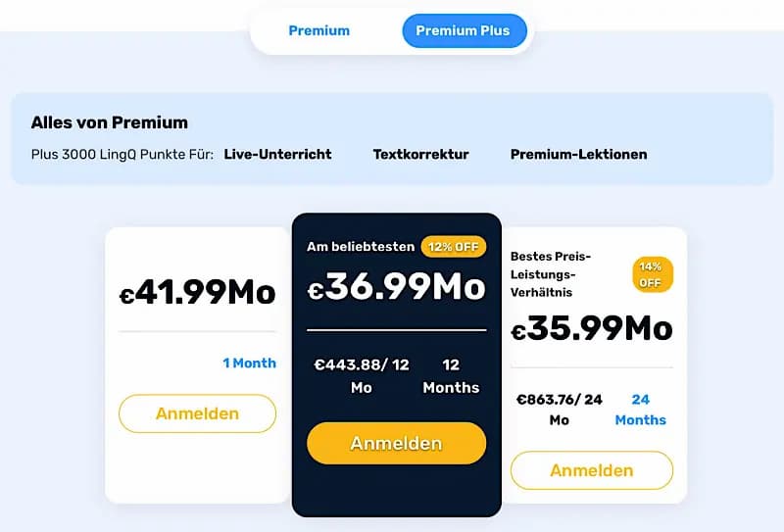Click the 12% OFF badge
784x532 pixels.
click(453, 246)
